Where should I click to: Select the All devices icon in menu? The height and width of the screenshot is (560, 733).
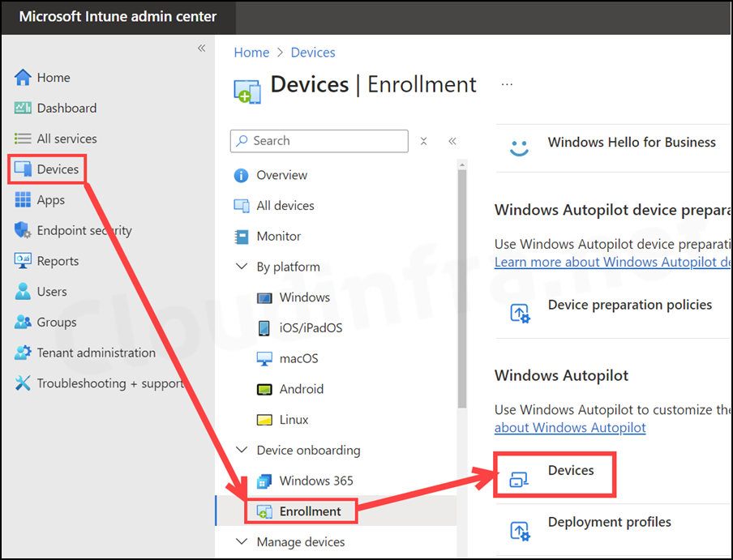pos(241,206)
